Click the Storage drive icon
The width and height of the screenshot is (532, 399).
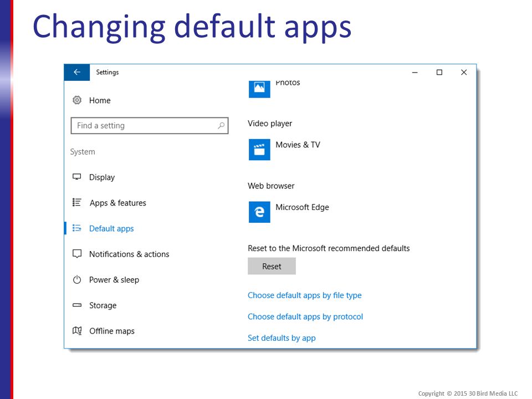(x=77, y=305)
